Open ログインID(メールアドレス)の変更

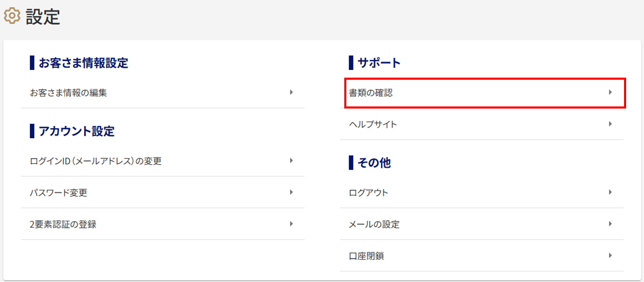pos(163,161)
